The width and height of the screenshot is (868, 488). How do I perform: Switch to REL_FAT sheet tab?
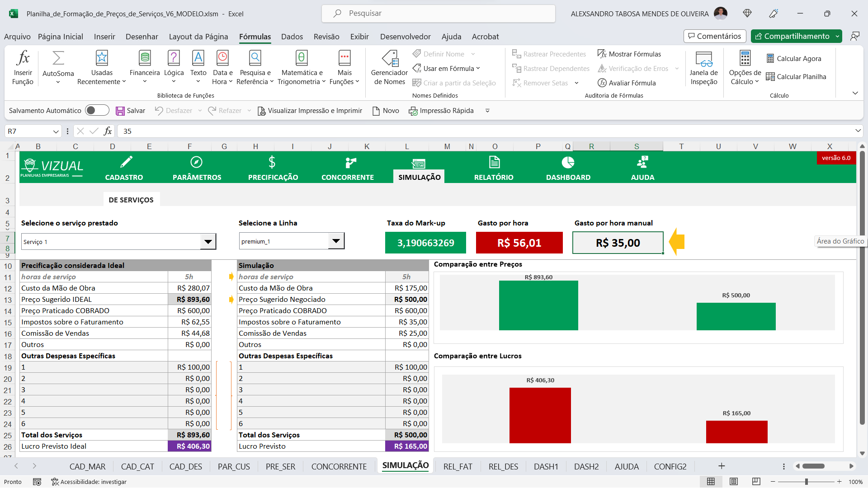458,466
